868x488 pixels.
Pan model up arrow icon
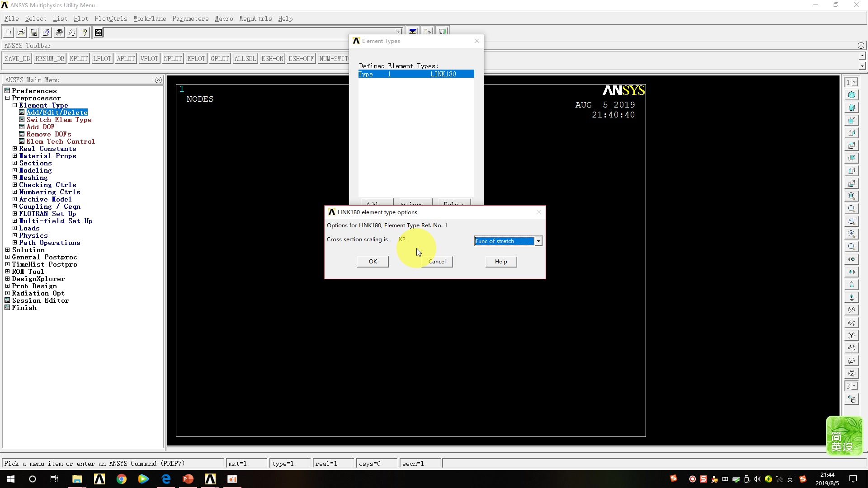point(852,285)
